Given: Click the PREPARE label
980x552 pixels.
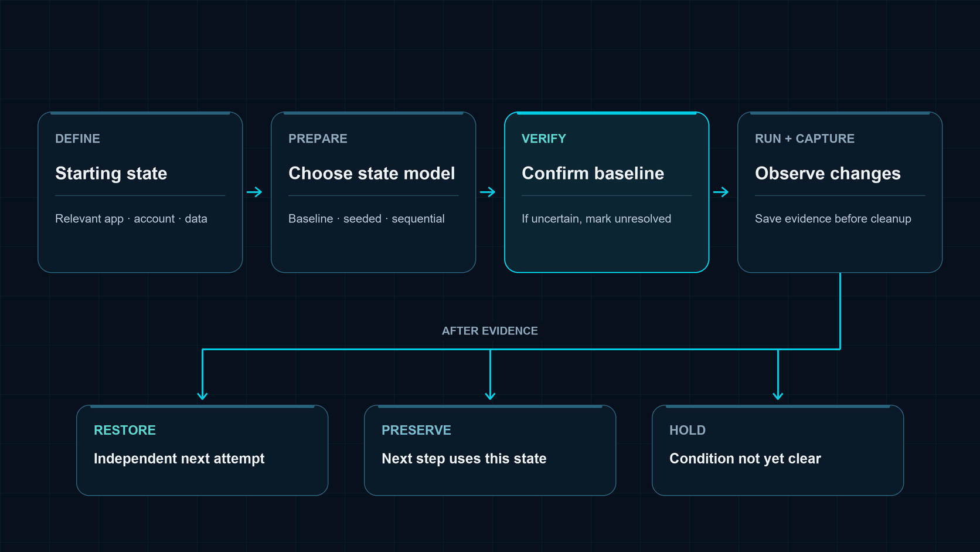Looking at the screenshot, I should point(318,138).
